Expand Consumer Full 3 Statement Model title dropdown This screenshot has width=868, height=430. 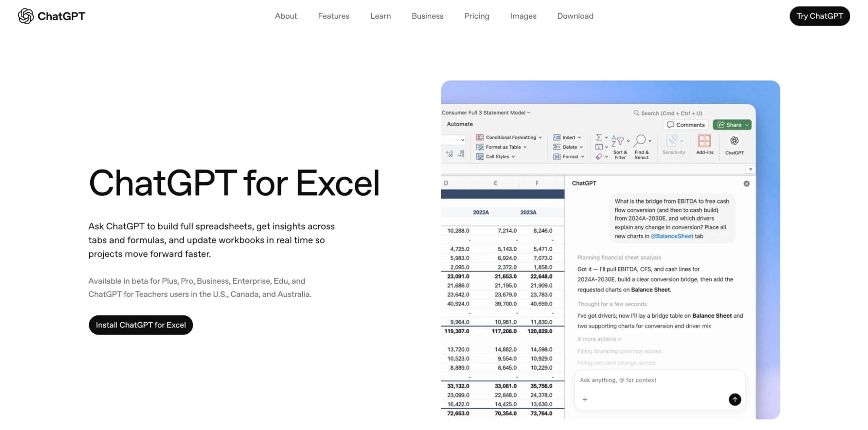coord(529,113)
